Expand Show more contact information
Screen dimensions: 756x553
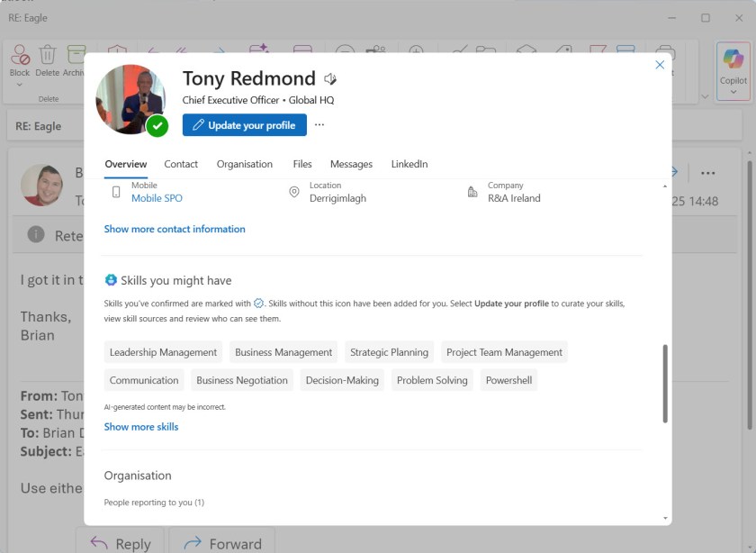[175, 229]
